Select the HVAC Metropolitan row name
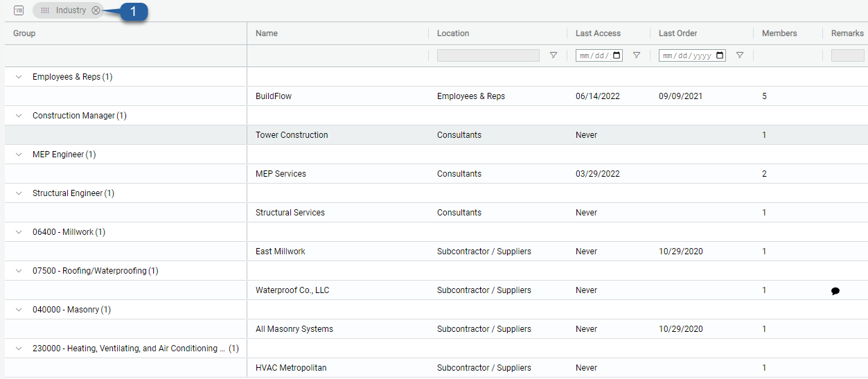The image size is (868, 379). pyautogui.click(x=291, y=368)
